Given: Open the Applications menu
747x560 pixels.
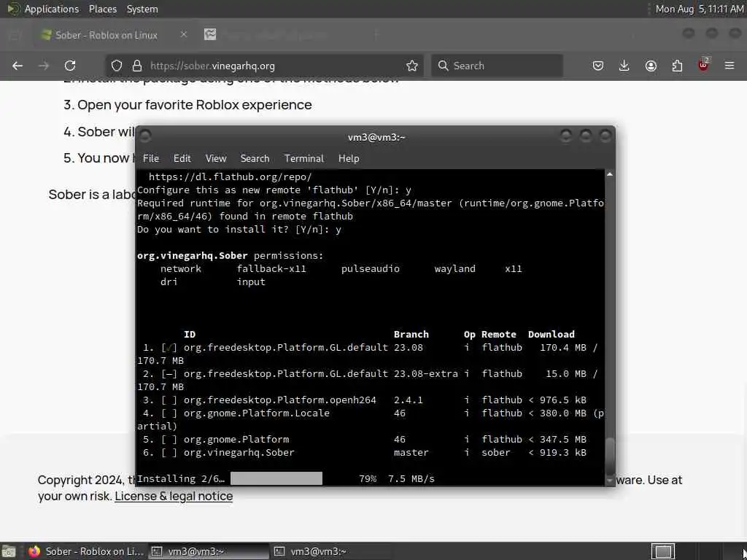Looking at the screenshot, I should (x=52, y=9).
